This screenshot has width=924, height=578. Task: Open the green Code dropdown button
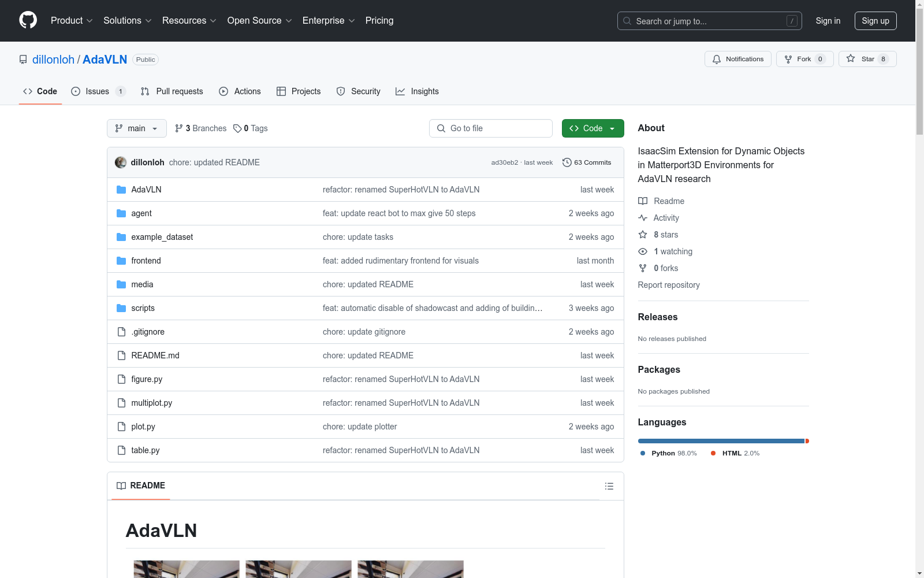593,128
